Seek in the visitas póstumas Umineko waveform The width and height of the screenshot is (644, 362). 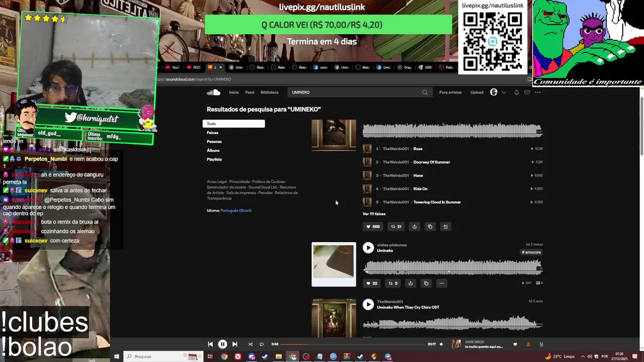coord(452,266)
